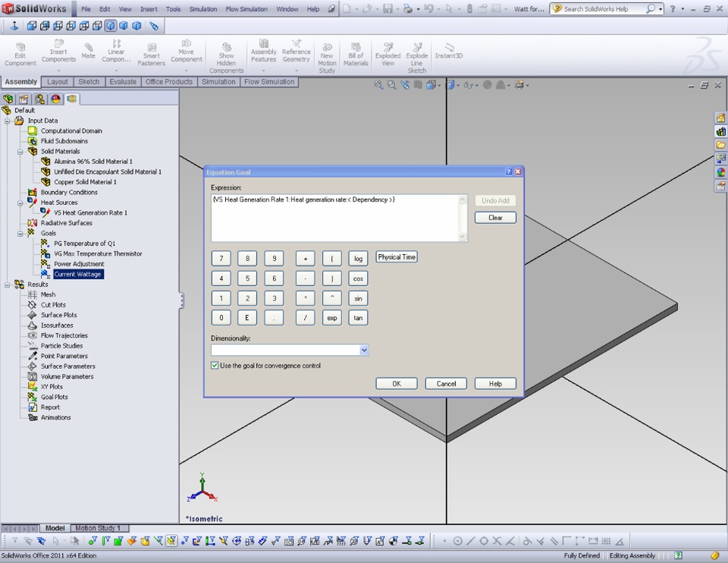Screen dimensions: 728x563
Task: Click the exp function button
Action: (332, 318)
